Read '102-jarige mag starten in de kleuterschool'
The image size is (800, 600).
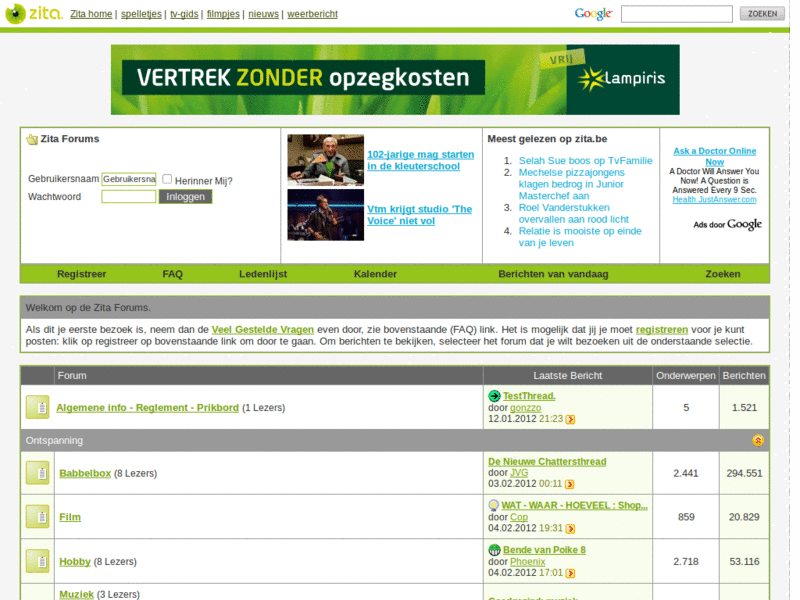pyautogui.click(x=420, y=160)
